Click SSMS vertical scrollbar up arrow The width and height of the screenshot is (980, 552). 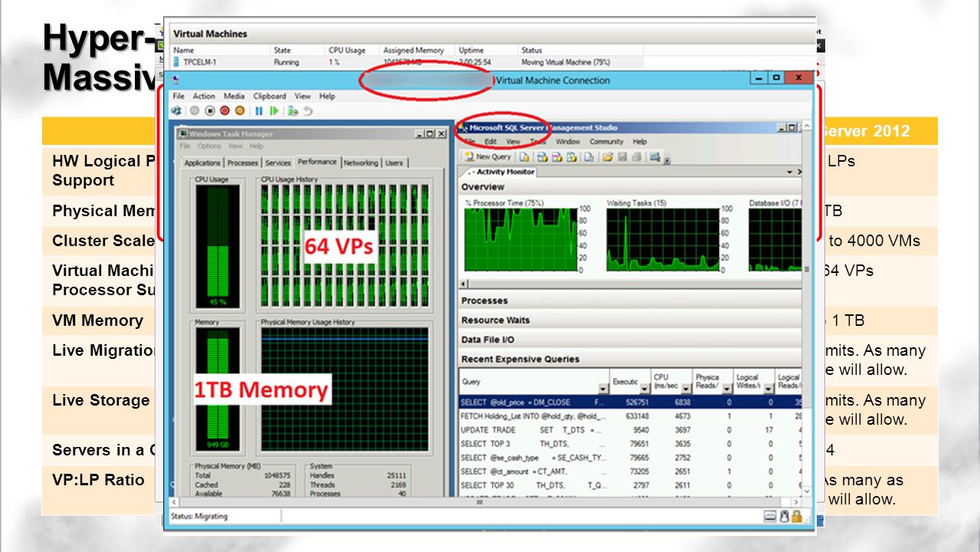tap(806, 126)
